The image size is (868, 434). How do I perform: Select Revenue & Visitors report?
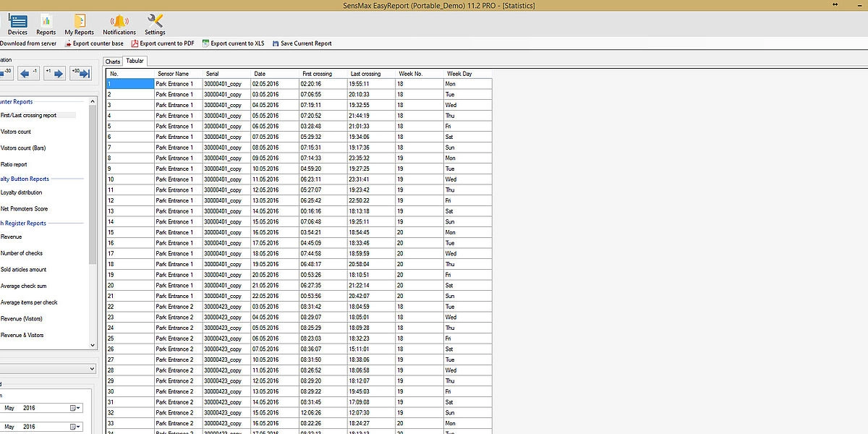pos(22,336)
